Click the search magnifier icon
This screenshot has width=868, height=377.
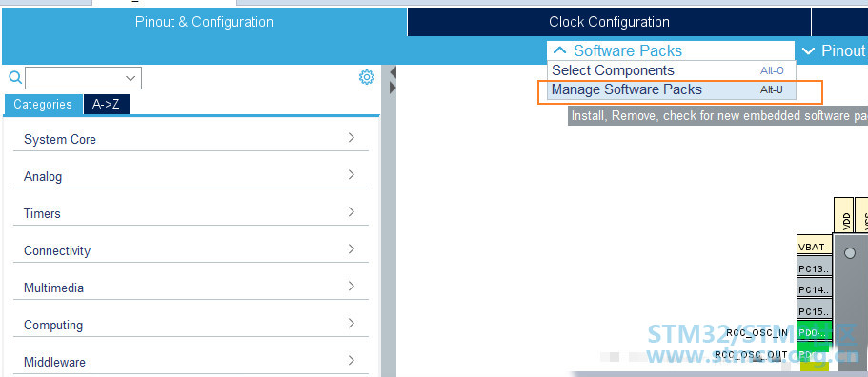click(15, 77)
